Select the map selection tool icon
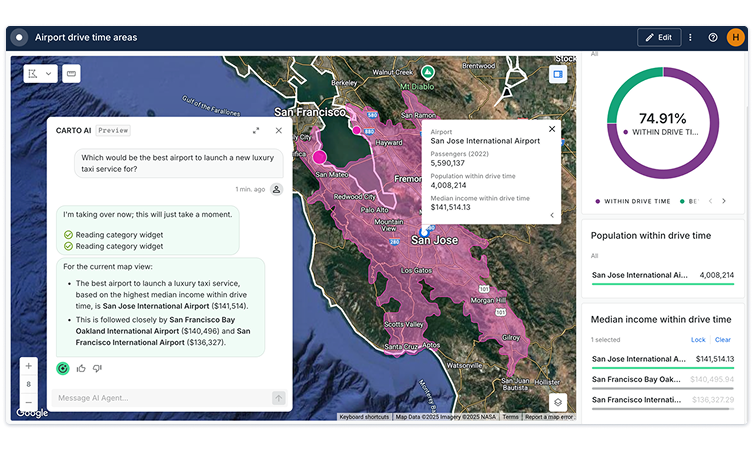The height and width of the screenshot is (450, 754). coord(33,74)
